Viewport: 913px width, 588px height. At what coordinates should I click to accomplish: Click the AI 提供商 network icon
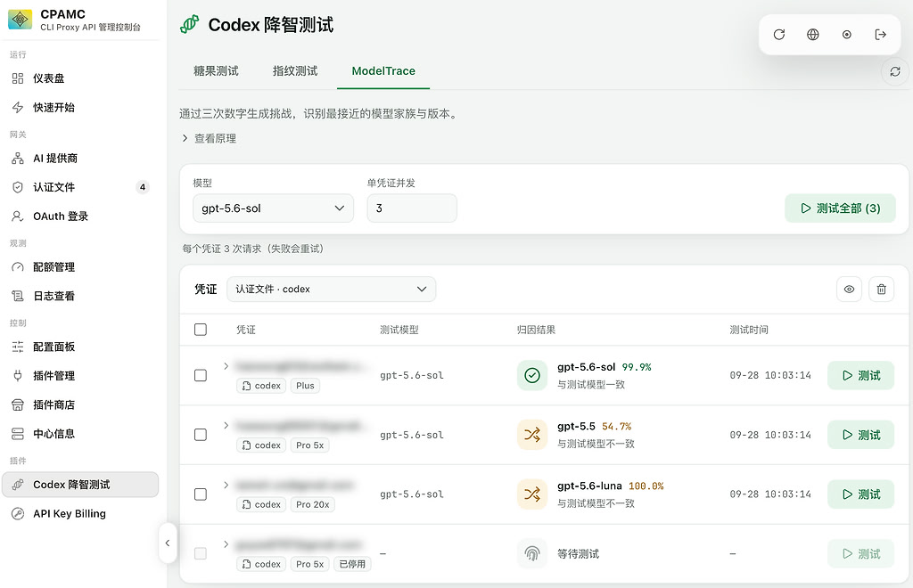pos(18,159)
